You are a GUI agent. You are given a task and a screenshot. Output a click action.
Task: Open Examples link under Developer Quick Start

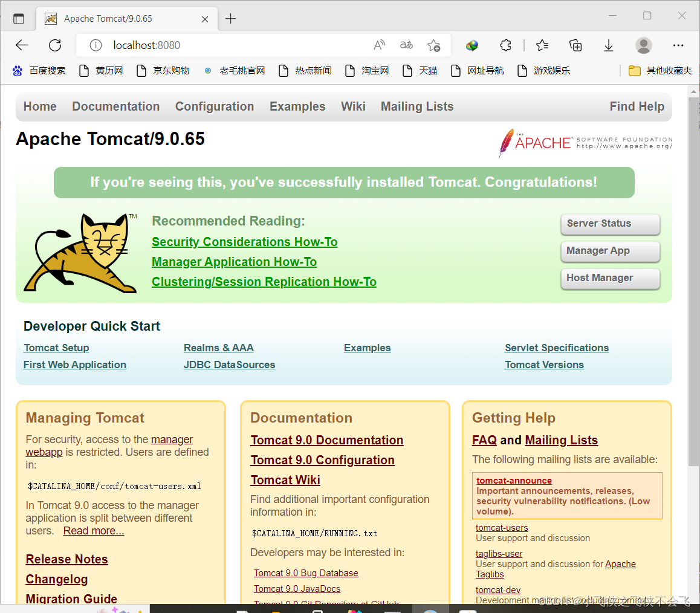pos(368,348)
